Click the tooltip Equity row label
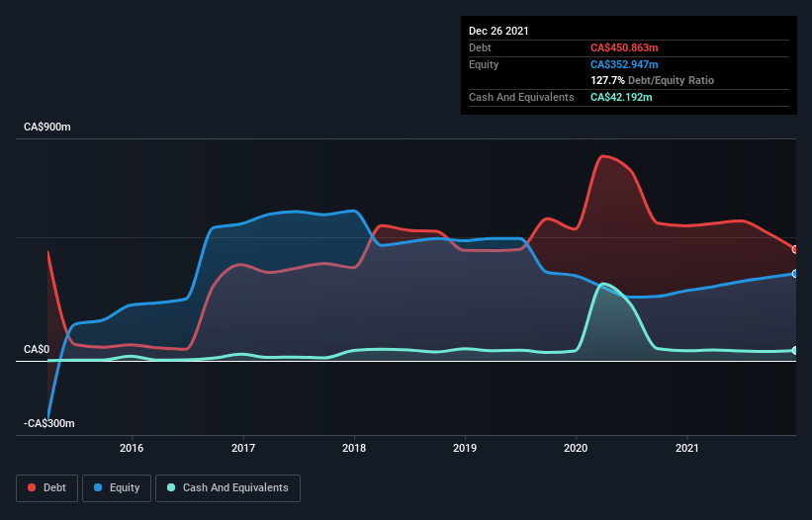This screenshot has width=812, height=520. coord(484,64)
